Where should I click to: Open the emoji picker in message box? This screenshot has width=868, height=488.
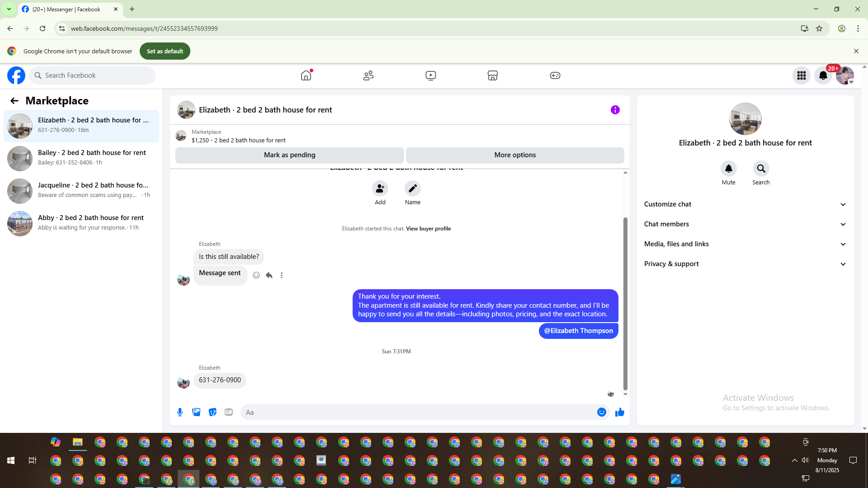pos(601,412)
